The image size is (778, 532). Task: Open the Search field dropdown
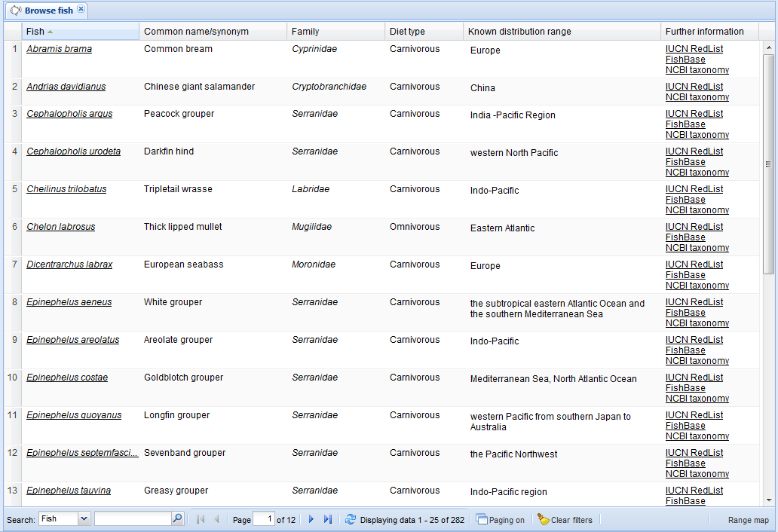(x=84, y=519)
